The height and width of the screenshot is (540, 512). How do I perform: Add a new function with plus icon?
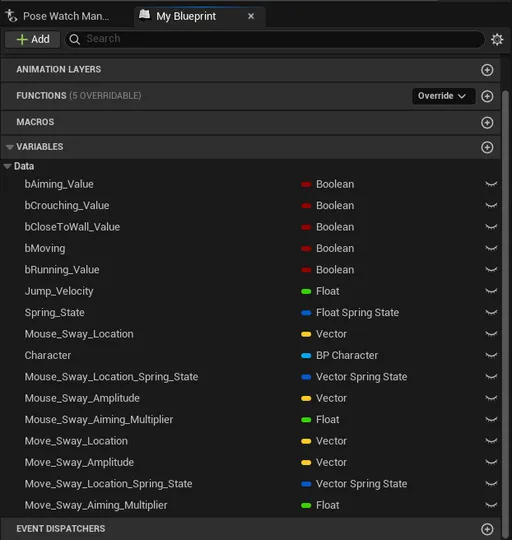[x=487, y=96]
